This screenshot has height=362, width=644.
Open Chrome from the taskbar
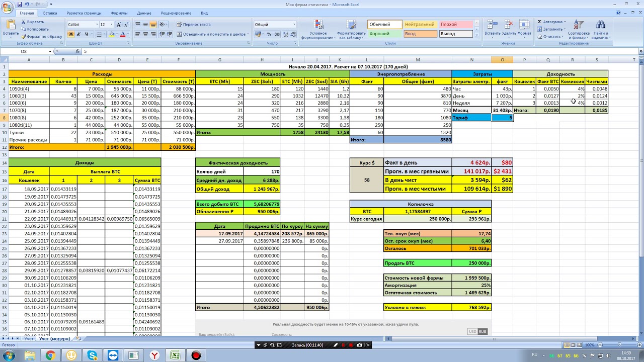(x=50, y=355)
